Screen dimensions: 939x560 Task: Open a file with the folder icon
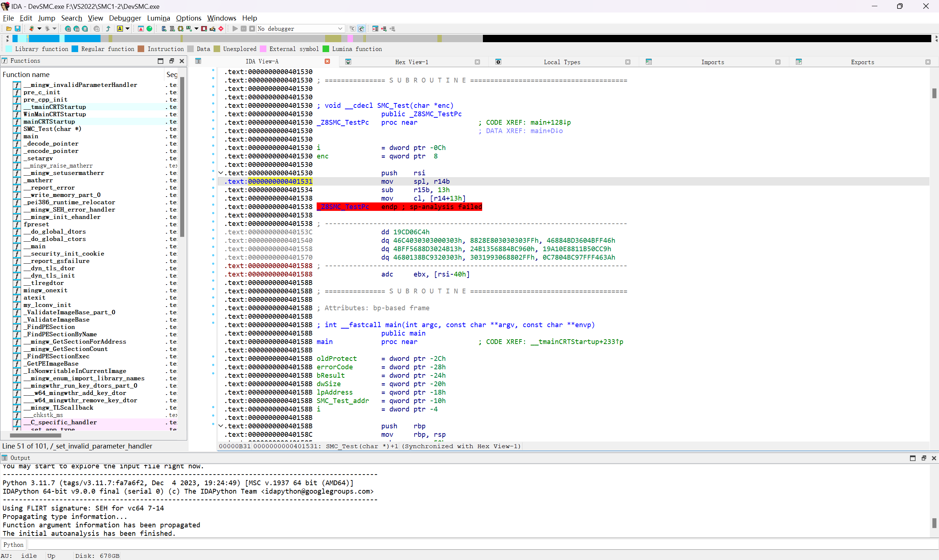point(9,29)
